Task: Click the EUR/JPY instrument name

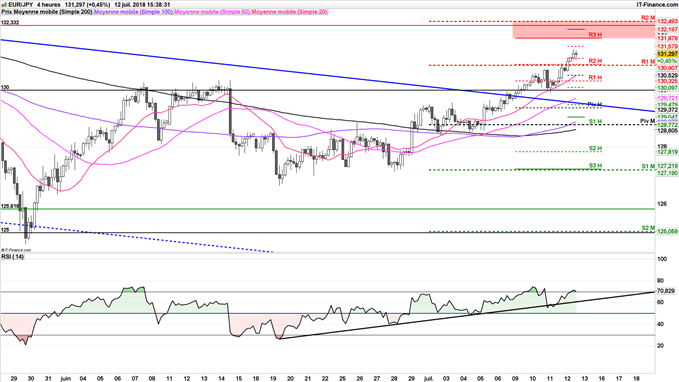Action: pos(20,4)
